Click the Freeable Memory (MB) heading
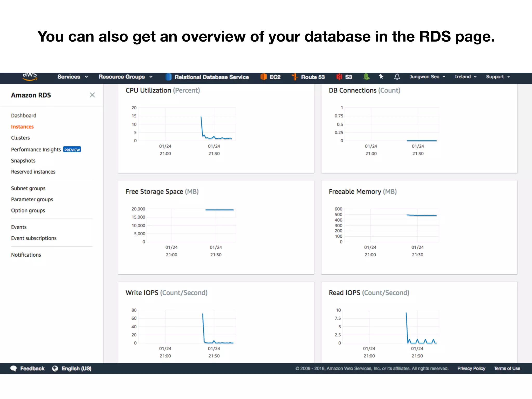The width and height of the screenshot is (532, 399). click(363, 192)
